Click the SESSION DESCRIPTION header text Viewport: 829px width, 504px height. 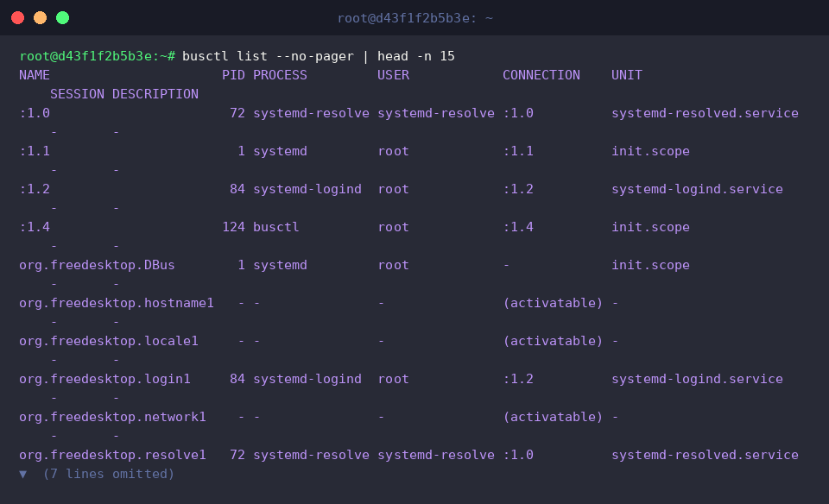pos(124,94)
